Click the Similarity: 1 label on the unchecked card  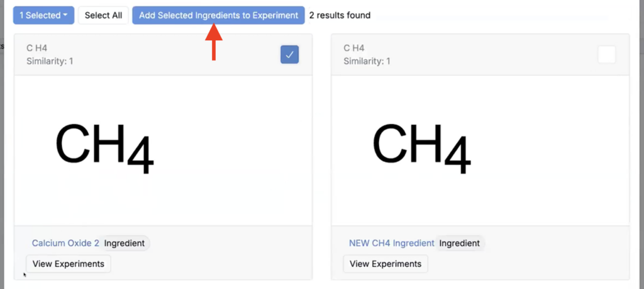tap(367, 61)
